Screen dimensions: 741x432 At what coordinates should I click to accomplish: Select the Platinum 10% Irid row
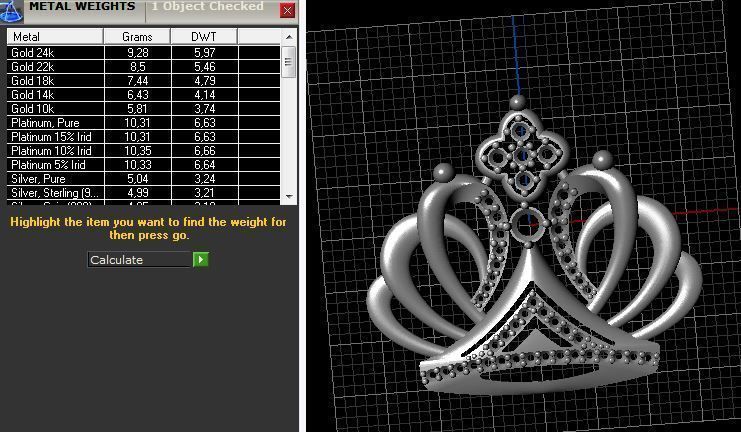tap(144, 151)
